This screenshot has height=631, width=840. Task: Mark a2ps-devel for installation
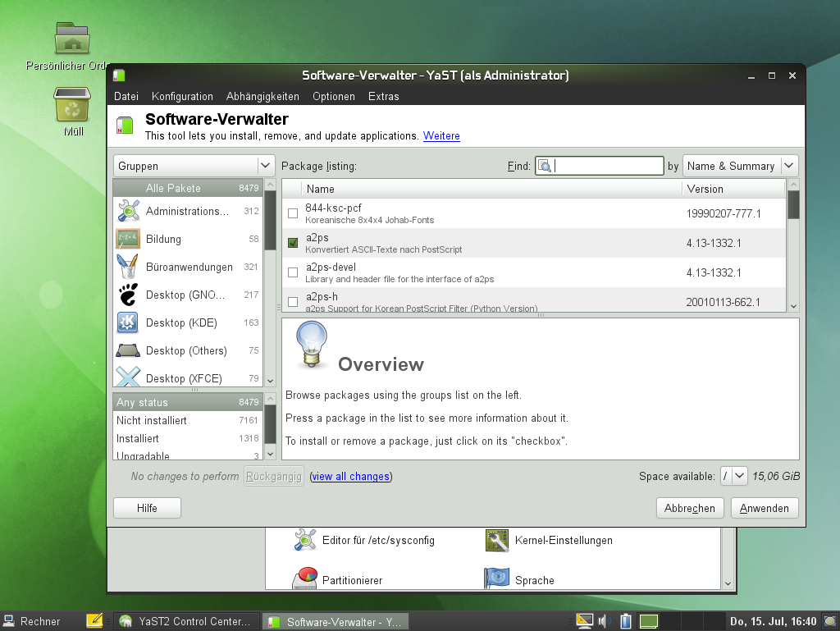tap(292, 272)
